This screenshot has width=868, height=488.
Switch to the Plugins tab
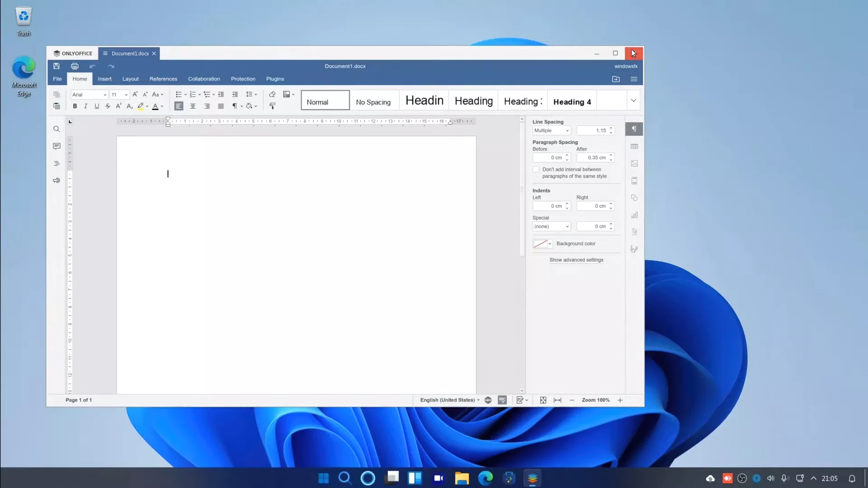[x=275, y=79]
